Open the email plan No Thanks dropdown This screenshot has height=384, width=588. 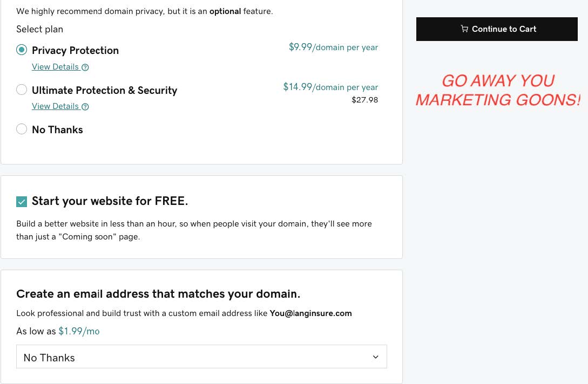pos(201,357)
